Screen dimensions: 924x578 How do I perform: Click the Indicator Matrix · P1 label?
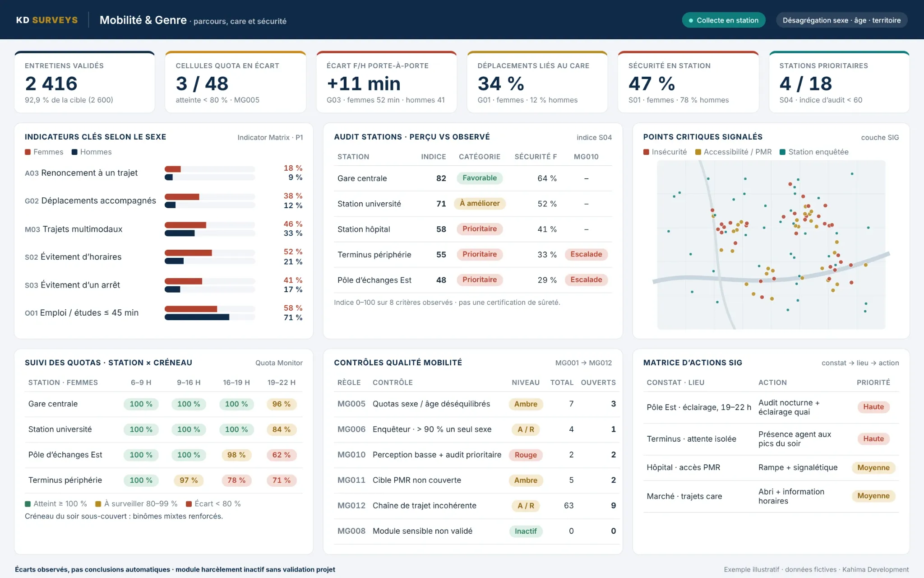[270, 137]
